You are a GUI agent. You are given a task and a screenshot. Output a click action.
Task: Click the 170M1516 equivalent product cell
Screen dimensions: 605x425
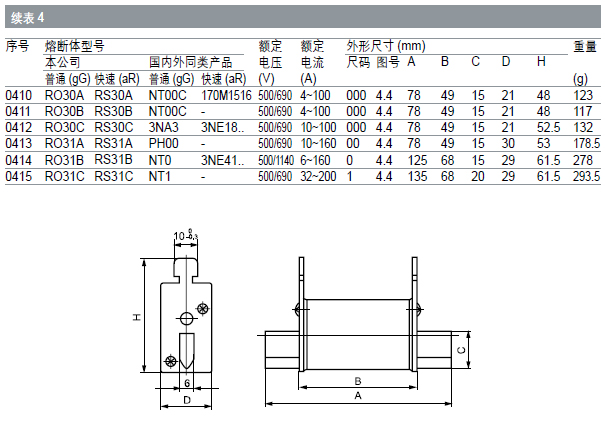point(224,94)
